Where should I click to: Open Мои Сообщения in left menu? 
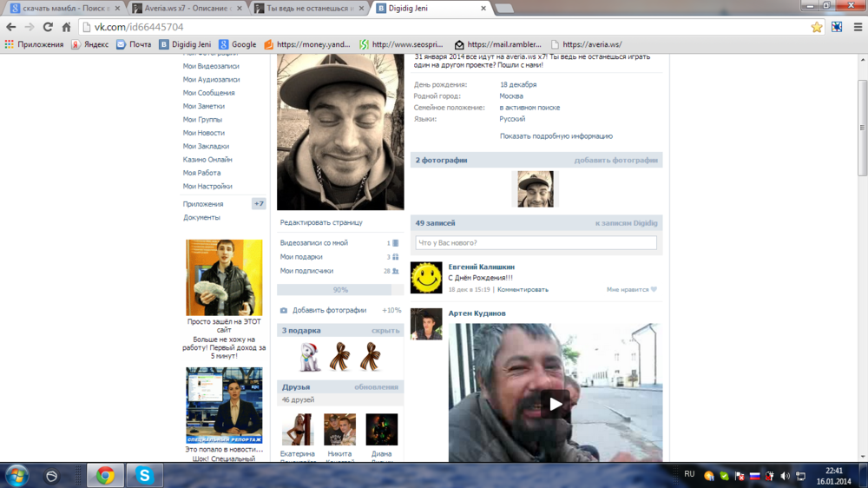tap(208, 93)
